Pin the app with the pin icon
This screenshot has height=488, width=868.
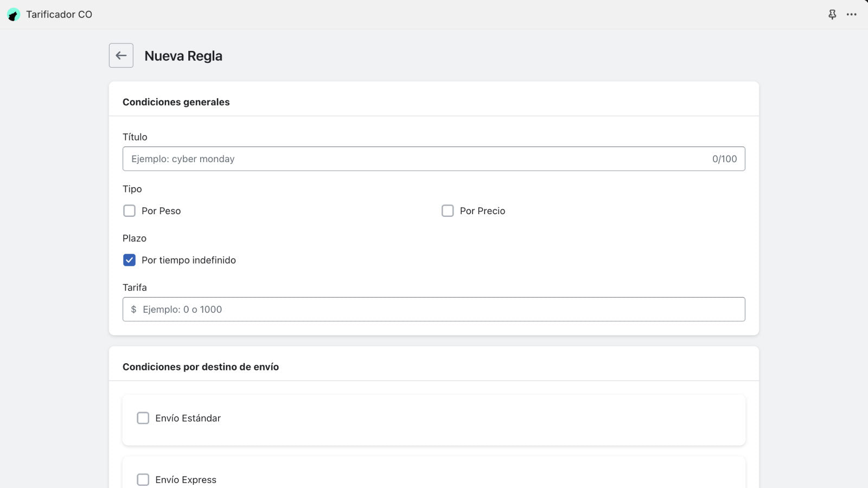point(832,15)
